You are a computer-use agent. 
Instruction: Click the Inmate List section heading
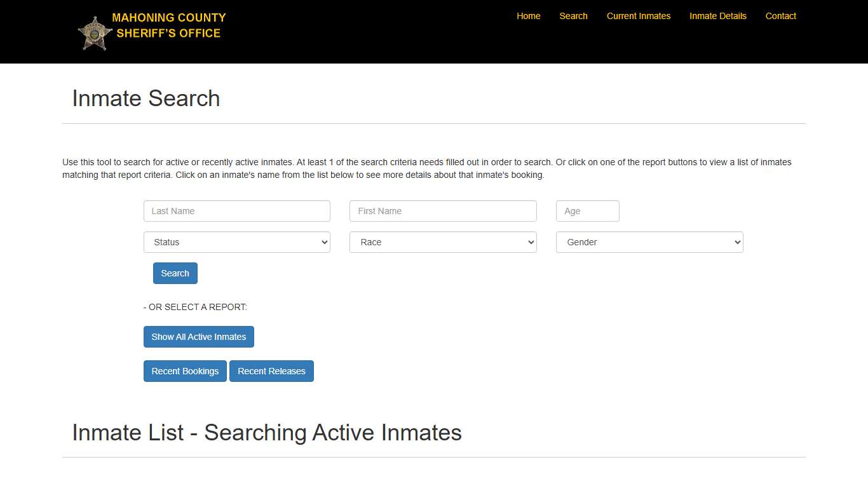pos(267,433)
